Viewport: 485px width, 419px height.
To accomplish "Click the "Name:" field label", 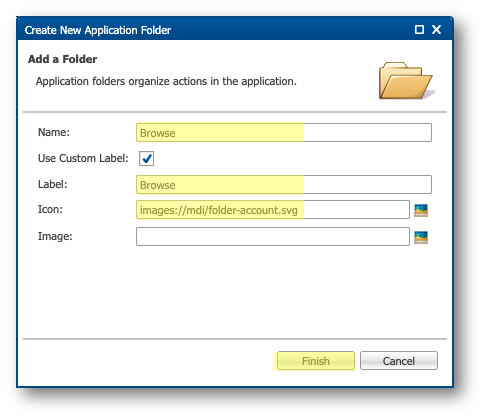I will [x=54, y=132].
